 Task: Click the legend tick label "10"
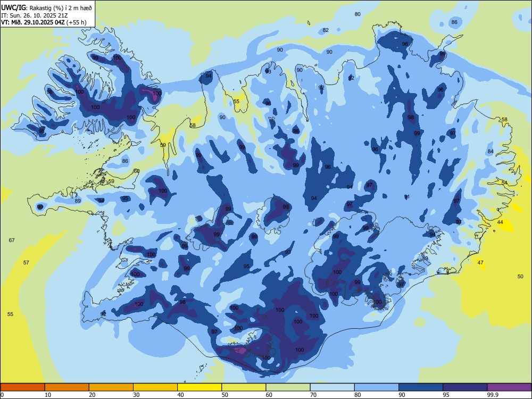tap(48, 395)
